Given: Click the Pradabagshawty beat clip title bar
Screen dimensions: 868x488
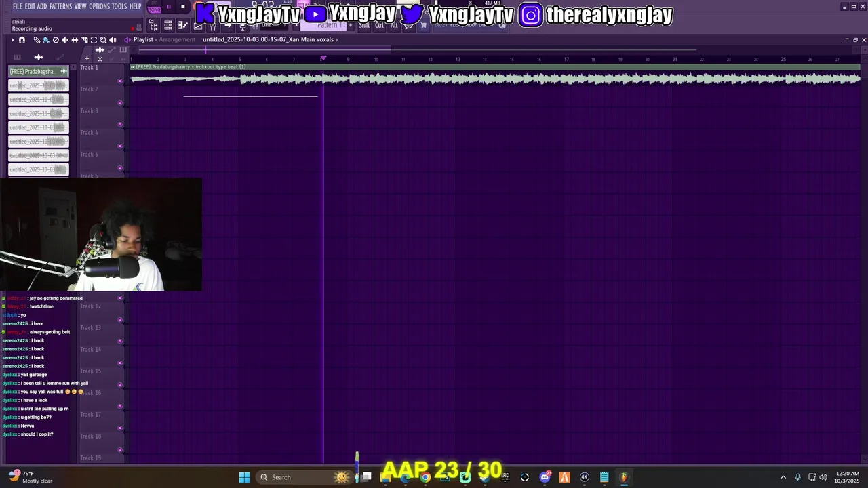Looking at the screenshot, I should click(x=495, y=67).
